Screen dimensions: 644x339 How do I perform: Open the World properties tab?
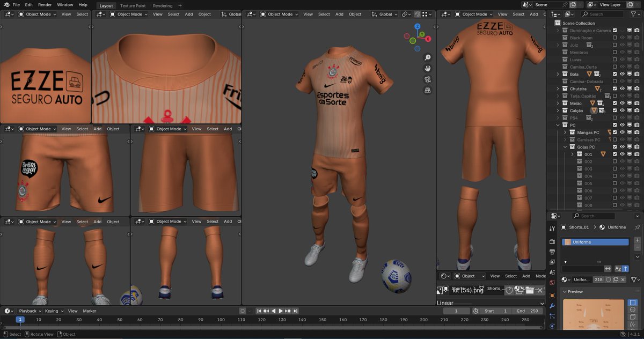click(x=552, y=283)
